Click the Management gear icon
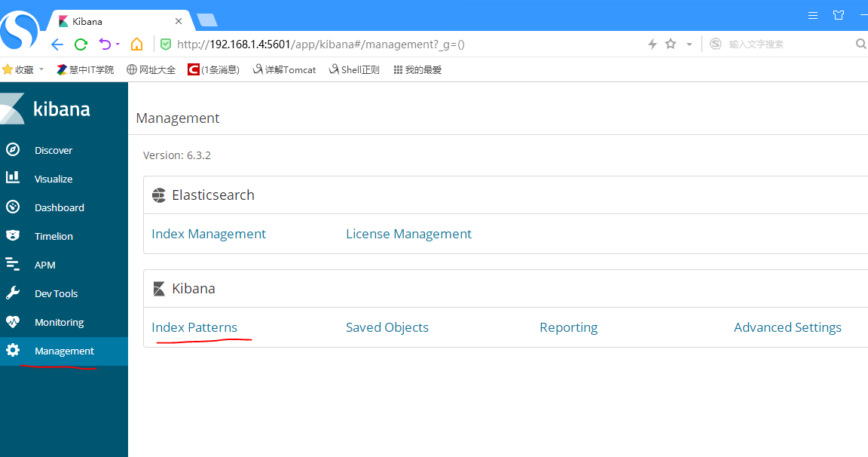The image size is (868, 457). click(13, 350)
